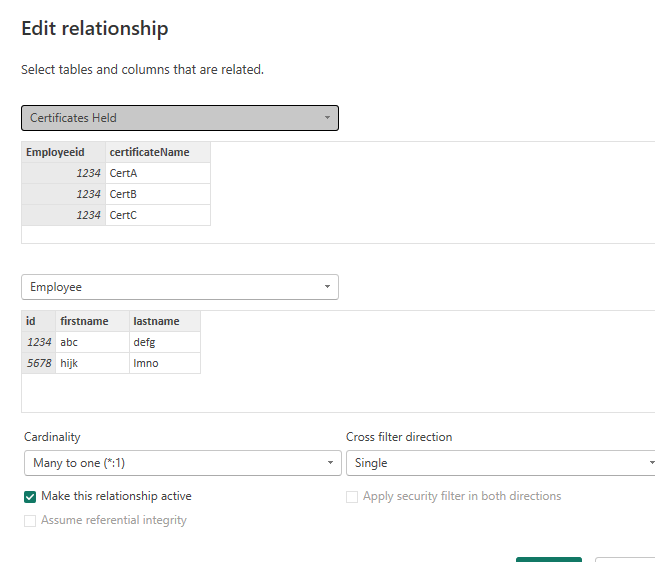Click the Cross filter direction label
Screen dimensions: 655x562
(x=399, y=437)
